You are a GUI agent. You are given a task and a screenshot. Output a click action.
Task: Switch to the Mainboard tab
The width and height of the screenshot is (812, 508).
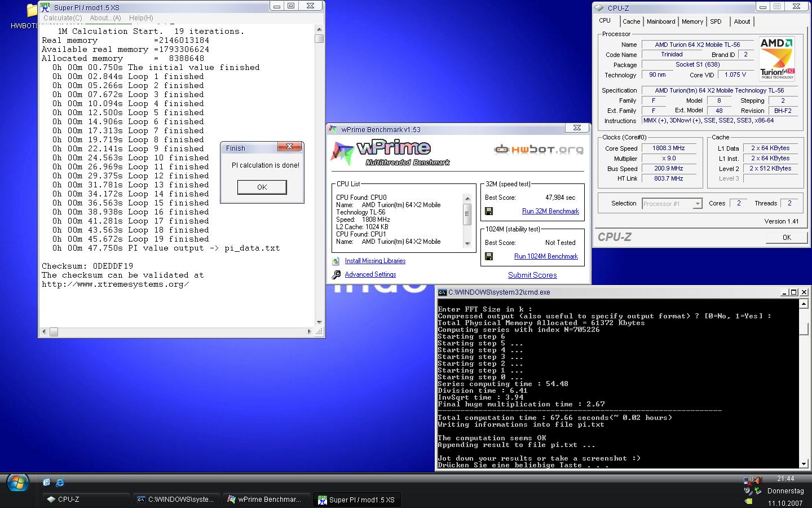661,21
